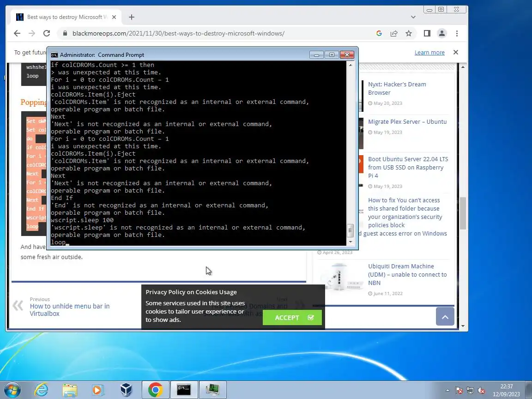This screenshot has height=399, width=532.
Task: Minimize the Command Prompt window
Action: [316, 54]
